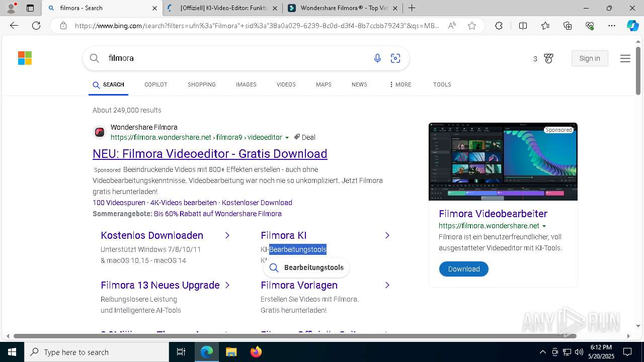Launch Copilot sidebar icon
The height and width of the screenshot is (362, 644).
point(632,26)
